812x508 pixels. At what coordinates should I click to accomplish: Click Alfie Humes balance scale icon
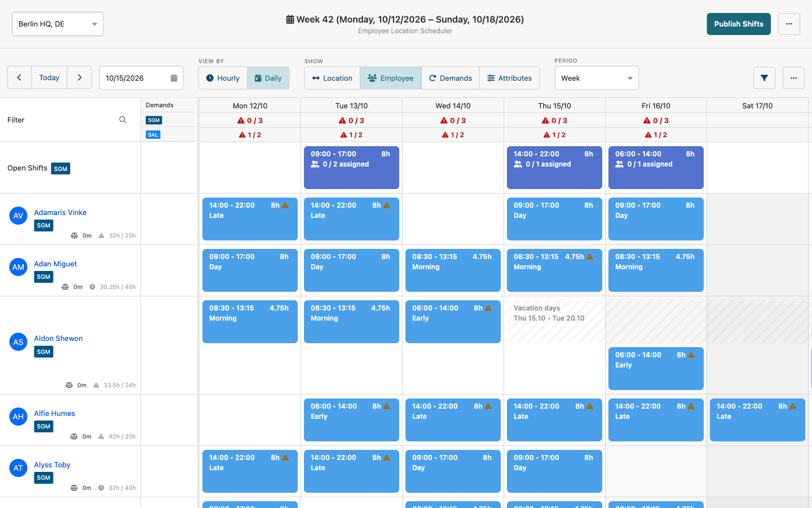coord(74,436)
